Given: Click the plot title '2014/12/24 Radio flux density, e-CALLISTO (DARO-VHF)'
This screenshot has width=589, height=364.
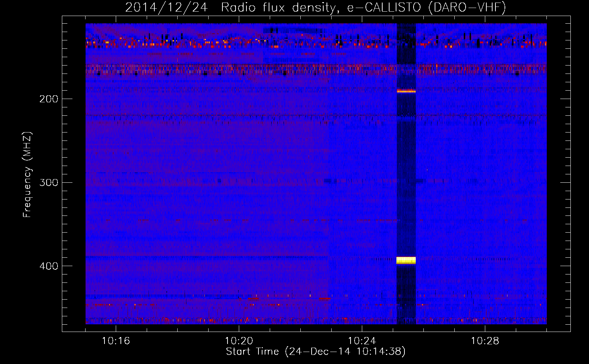Looking at the screenshot, I should click(316, 7).
